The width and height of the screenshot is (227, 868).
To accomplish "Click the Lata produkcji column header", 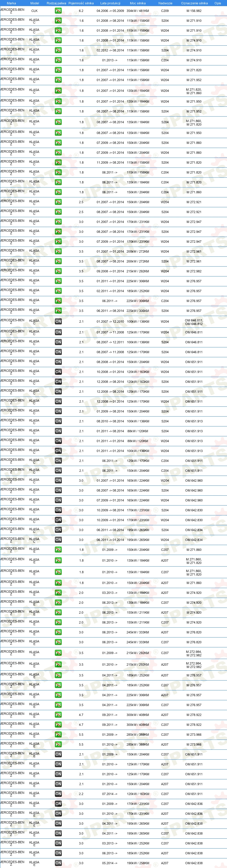I will [x=110, y=3].
